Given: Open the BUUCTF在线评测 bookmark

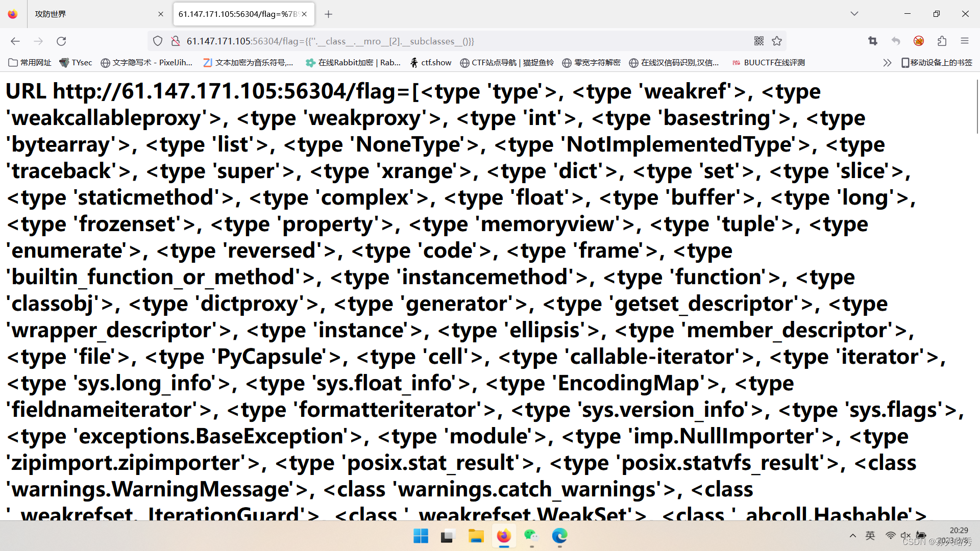Looking at the screenshot, I should click(768, 63).
